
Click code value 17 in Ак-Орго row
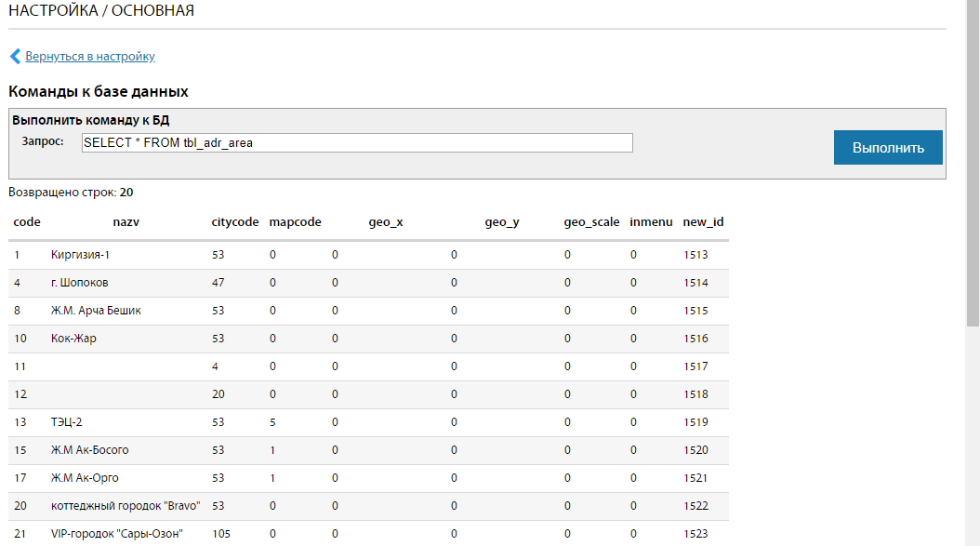tap(20, 478)
